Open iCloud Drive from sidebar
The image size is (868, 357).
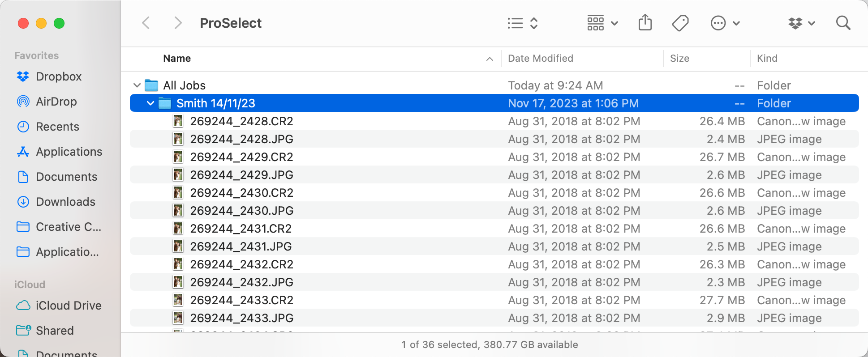coord(68,306)
